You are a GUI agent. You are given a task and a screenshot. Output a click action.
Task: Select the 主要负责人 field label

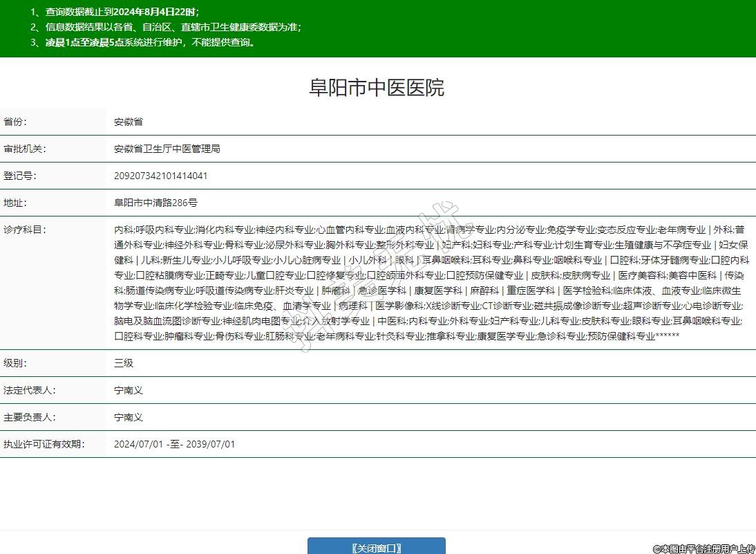(29, 417)
